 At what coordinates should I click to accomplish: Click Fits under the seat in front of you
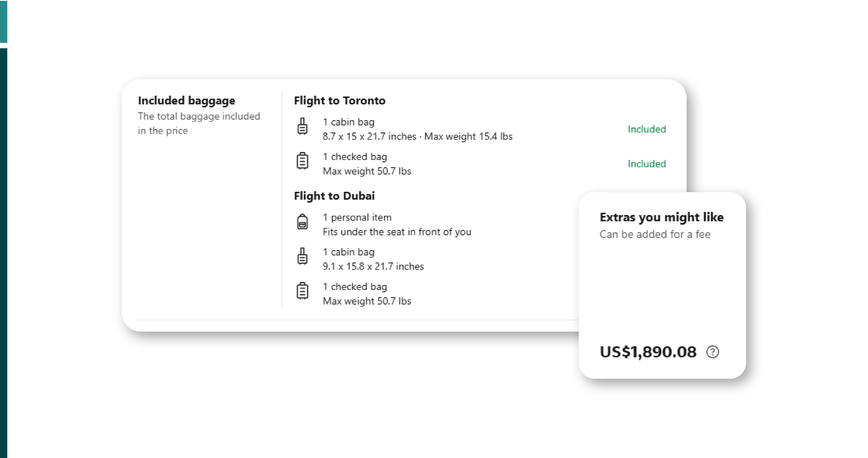[397, 232]
